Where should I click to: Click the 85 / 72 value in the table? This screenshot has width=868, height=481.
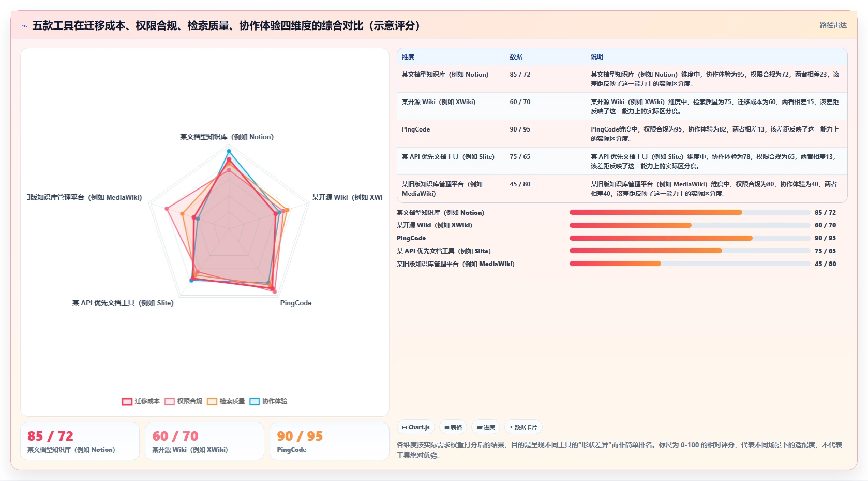click(520, 75)
